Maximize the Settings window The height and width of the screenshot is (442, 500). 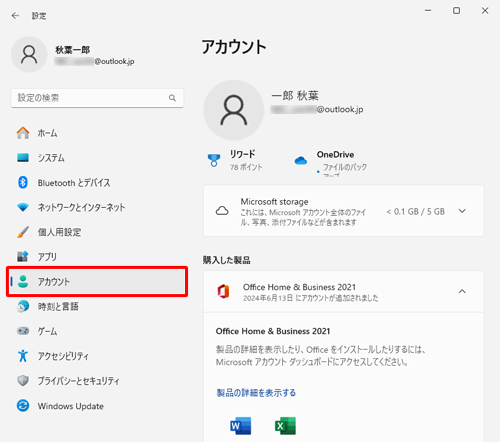(456, 11)
